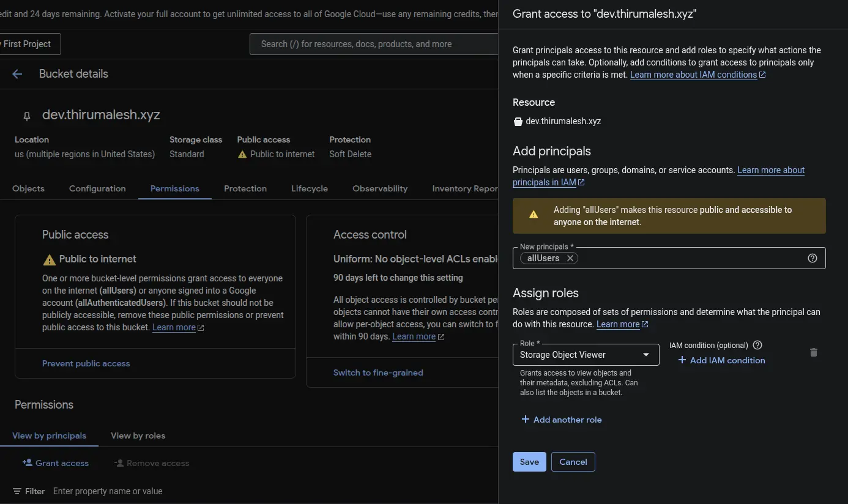The image size is (848, 504).
Task: Cancel the Grant access dialog
Action: 573,462
